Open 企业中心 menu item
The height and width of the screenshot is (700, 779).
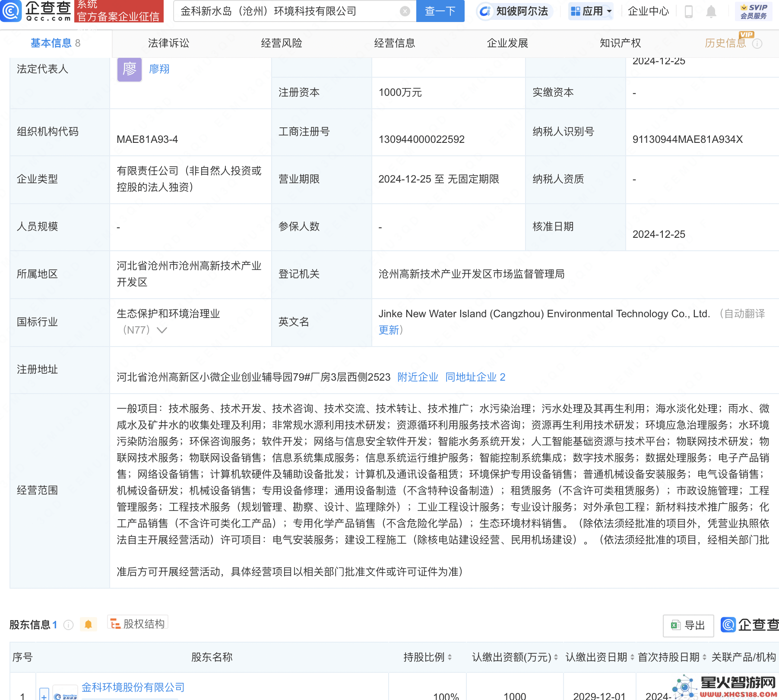(648, 11)
